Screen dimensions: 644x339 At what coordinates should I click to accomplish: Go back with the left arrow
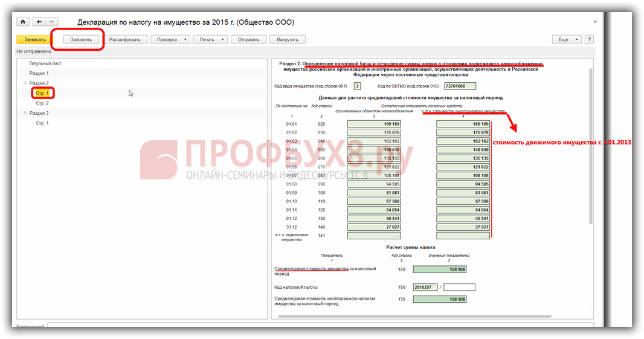pyautogui.click(x=39, y=22)
